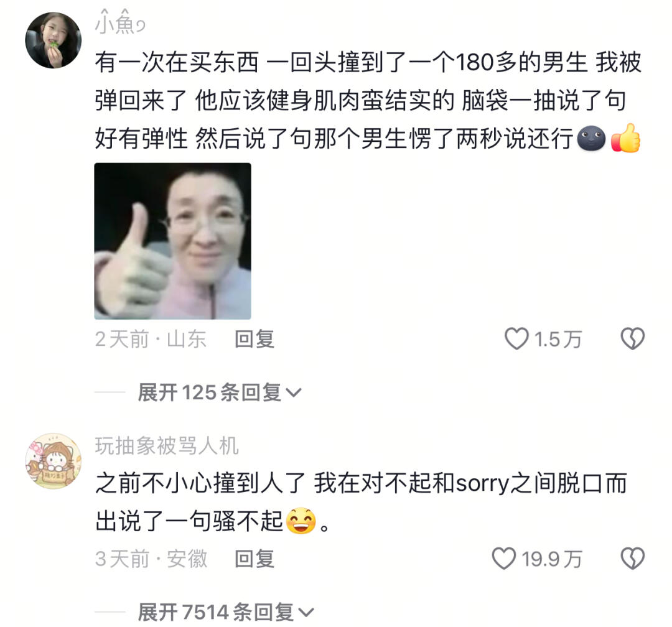This screenshot has width=672, height=627.
Task: Open username 玩抽象被骂人机 link
Action: tap(167, 445)
